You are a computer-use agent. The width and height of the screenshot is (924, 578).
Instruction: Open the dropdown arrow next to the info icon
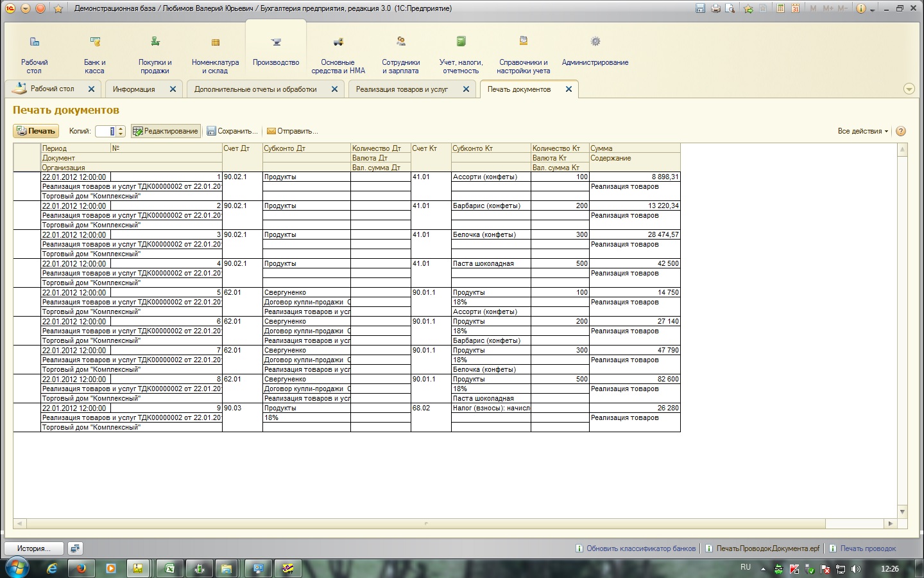[x=871, y=9]
